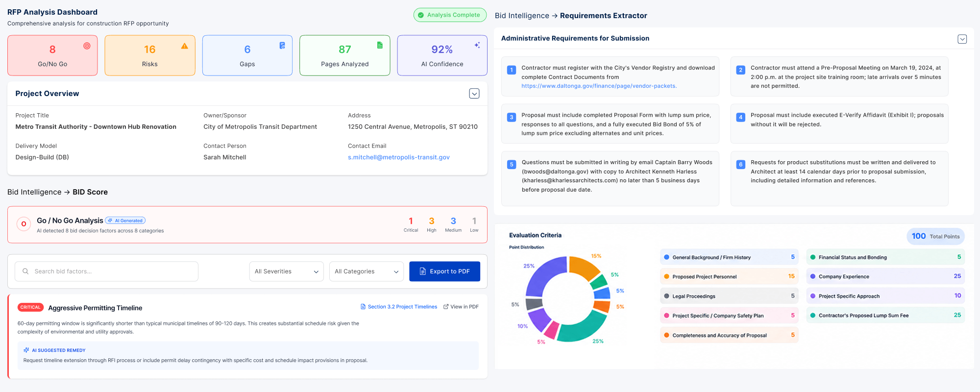Click the High severity count
Image resolution: width=980 pixels, height=392 pixels.
click(432, 224)
